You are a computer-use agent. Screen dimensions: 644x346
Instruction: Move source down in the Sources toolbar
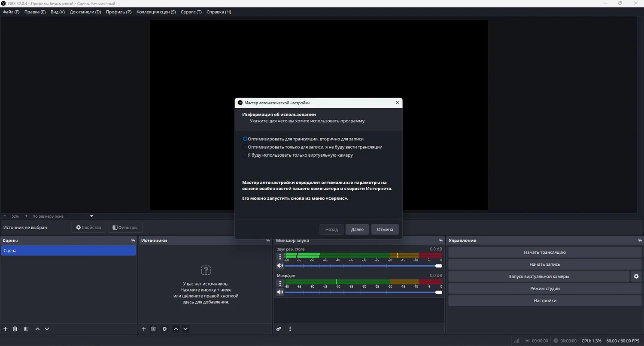185,329
